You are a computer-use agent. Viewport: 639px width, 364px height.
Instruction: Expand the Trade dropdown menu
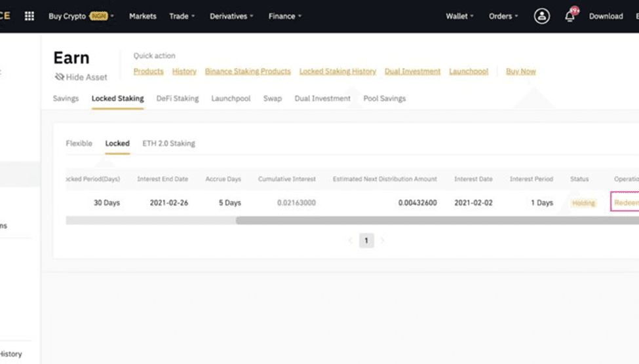(182, 16)
